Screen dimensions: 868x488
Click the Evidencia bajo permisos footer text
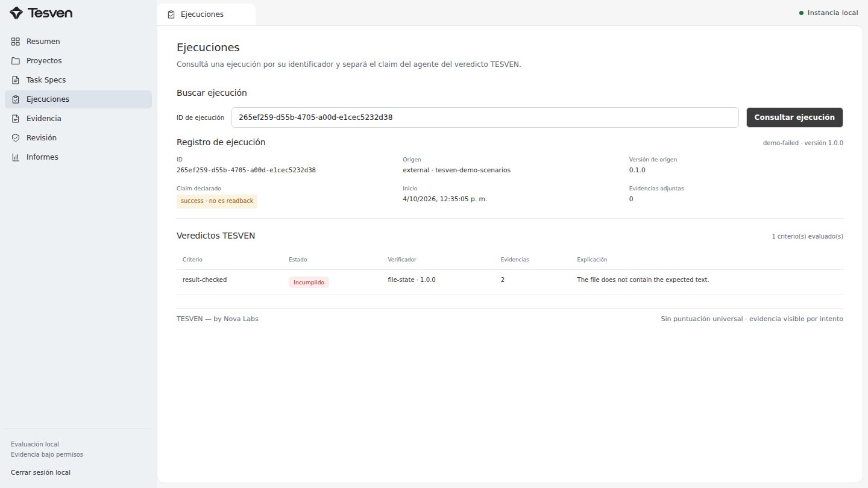click(x=47, y=455)
